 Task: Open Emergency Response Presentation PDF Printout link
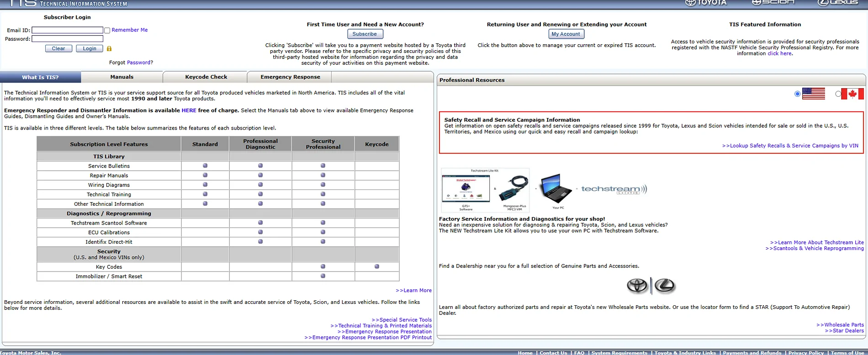(x=368, y=338)
